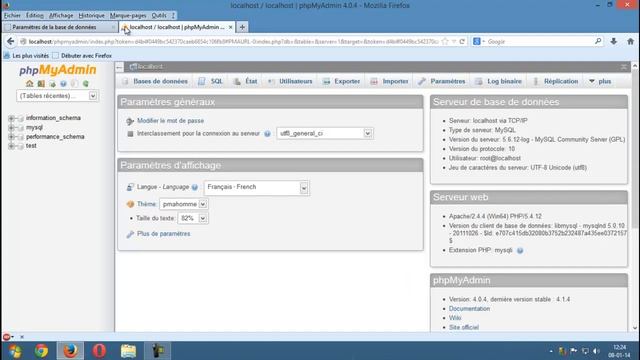Click the page vertical scrollbar
The width and height of the screenshot is (640, 360).
[x=635, y=196]
